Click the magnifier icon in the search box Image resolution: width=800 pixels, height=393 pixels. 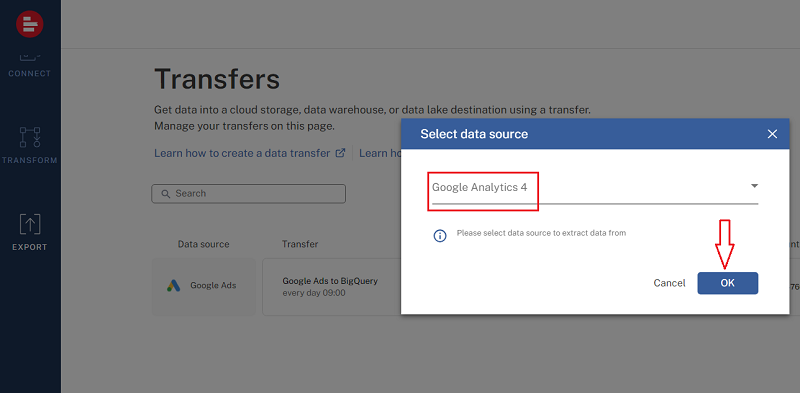point(165,194)
